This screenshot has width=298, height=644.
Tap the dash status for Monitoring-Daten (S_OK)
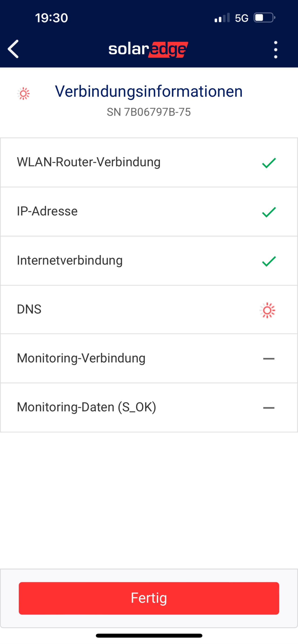pyautogui.click(x=269, y=407)
